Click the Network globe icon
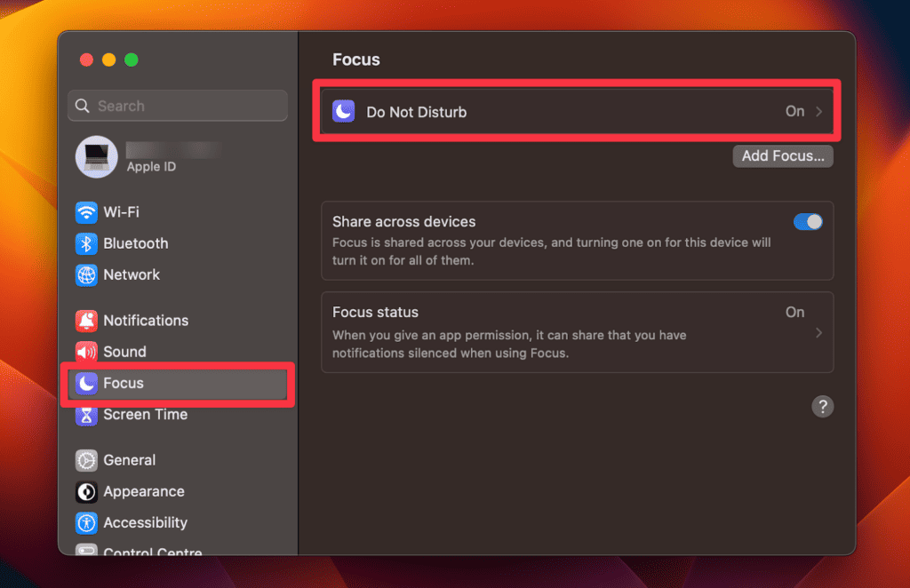Image resolution: width=910 pixels, height=588 pixels. click(x=86, y=274)
